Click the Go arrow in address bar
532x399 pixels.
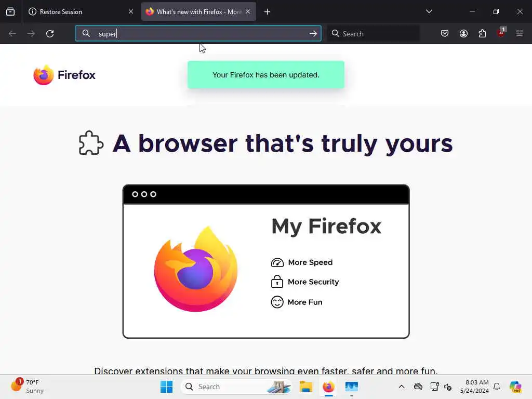point(313,34)
